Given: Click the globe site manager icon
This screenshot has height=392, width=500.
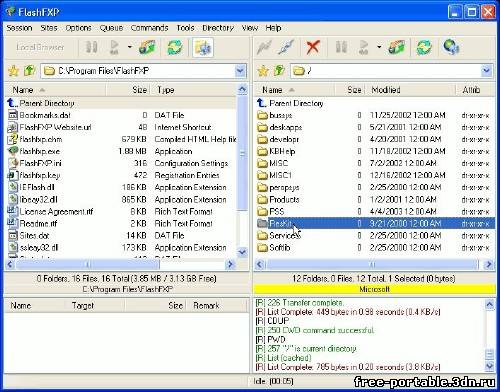Looking at the screenshot, I should (451, 47).
